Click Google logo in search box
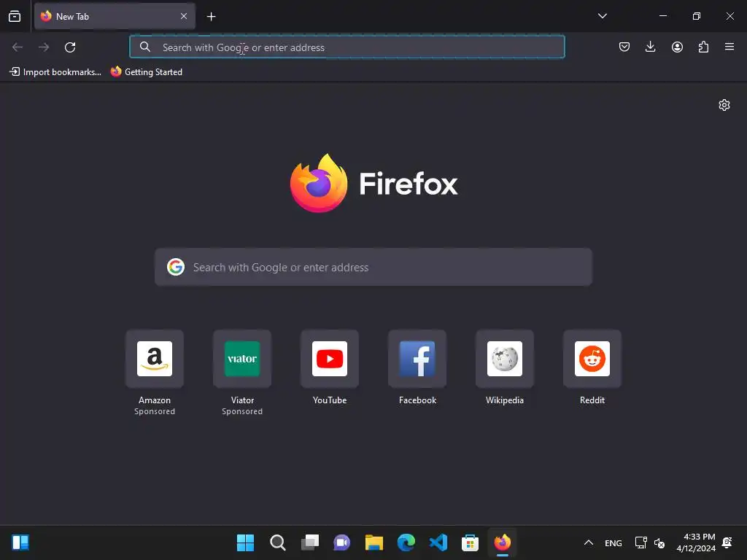 click(176, 267)
